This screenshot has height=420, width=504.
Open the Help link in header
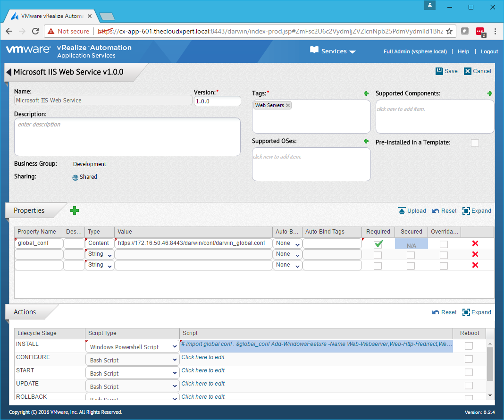coord(463,51)
